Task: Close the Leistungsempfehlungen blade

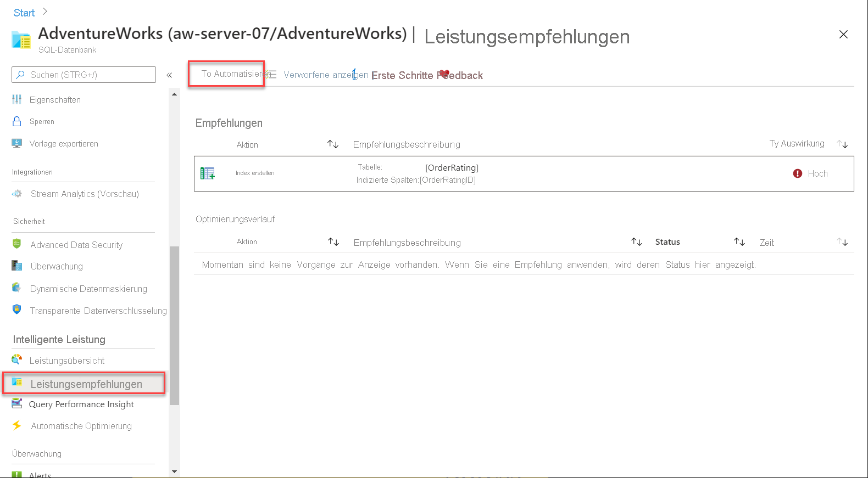Action: (x=843, y=35)
